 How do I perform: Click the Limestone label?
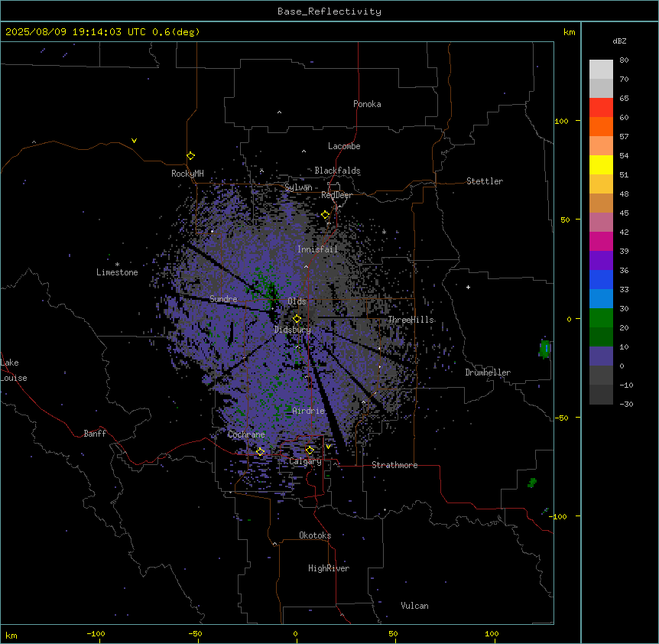(117, 272)
